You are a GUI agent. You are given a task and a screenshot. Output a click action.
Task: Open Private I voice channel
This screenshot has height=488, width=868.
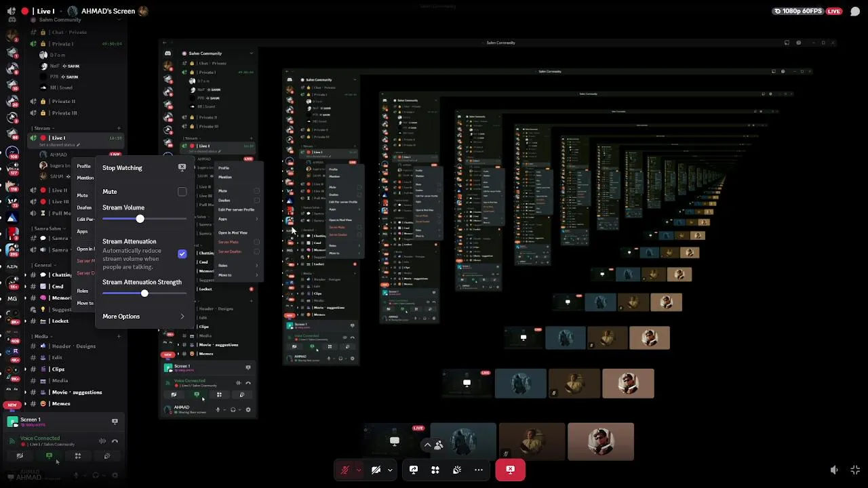click(x=77, y=43)
